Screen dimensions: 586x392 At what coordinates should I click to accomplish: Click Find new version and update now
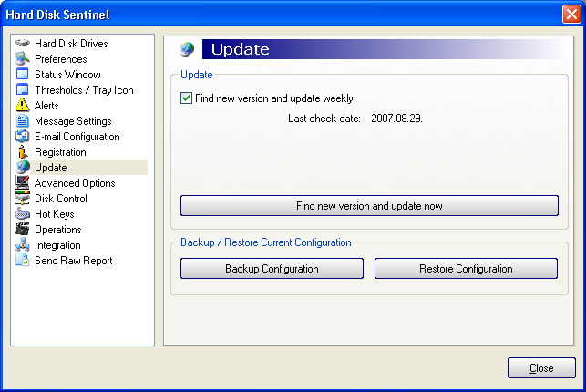point(369,205)
